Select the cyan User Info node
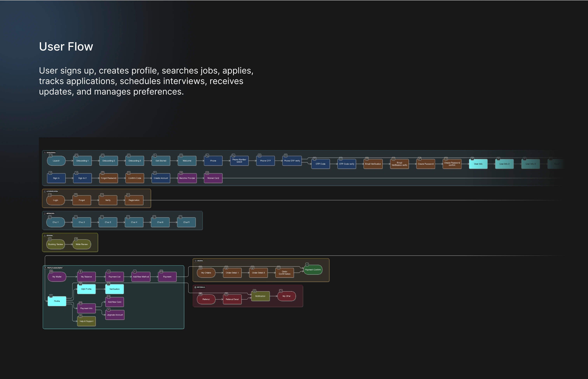588x379 pixels. (478, 164)
